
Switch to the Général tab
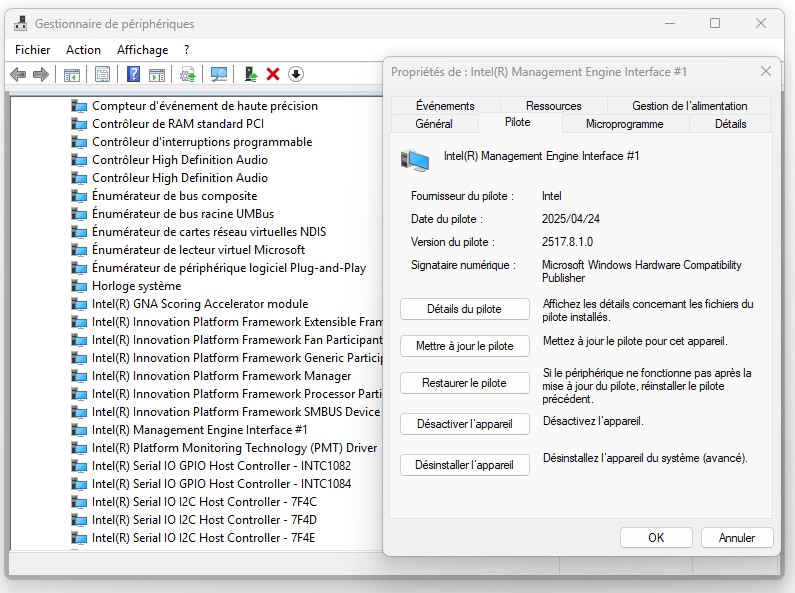433,124
